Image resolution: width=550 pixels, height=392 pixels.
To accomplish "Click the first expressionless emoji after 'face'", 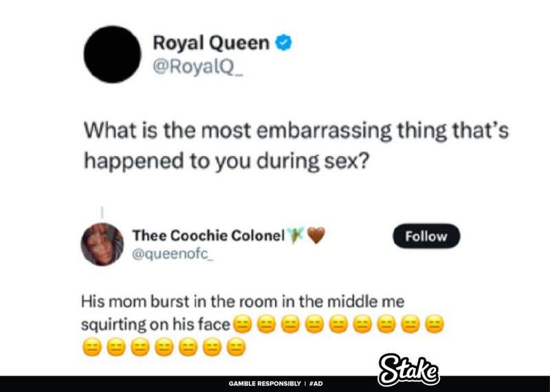I will pos(243,325).
